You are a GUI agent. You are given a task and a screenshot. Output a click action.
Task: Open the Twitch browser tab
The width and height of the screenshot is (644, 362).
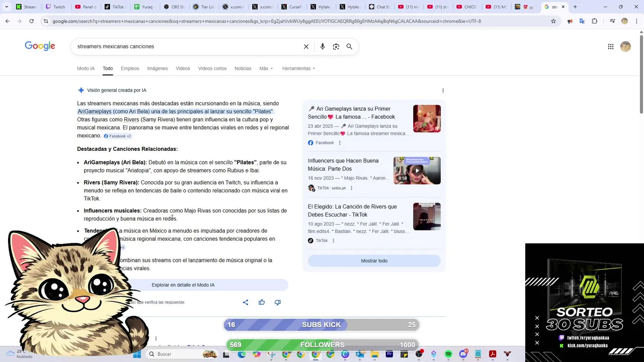pos(56,7)
